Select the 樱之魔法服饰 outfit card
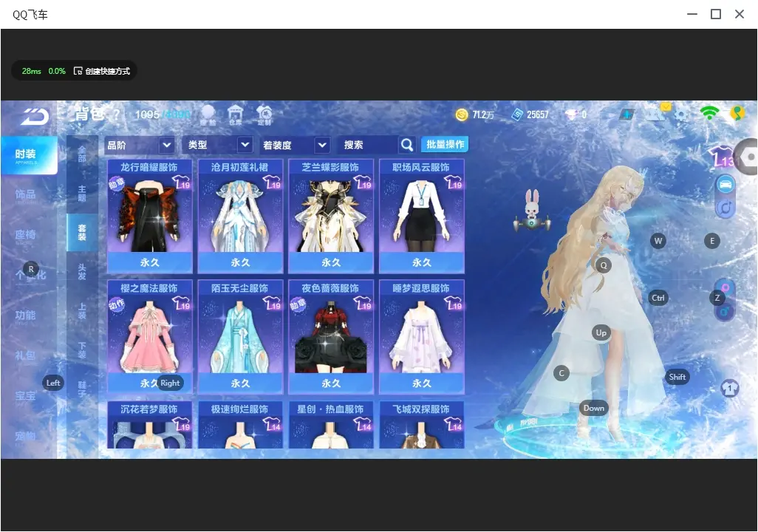This screenshot has height=532, width=758. [149, 337]
